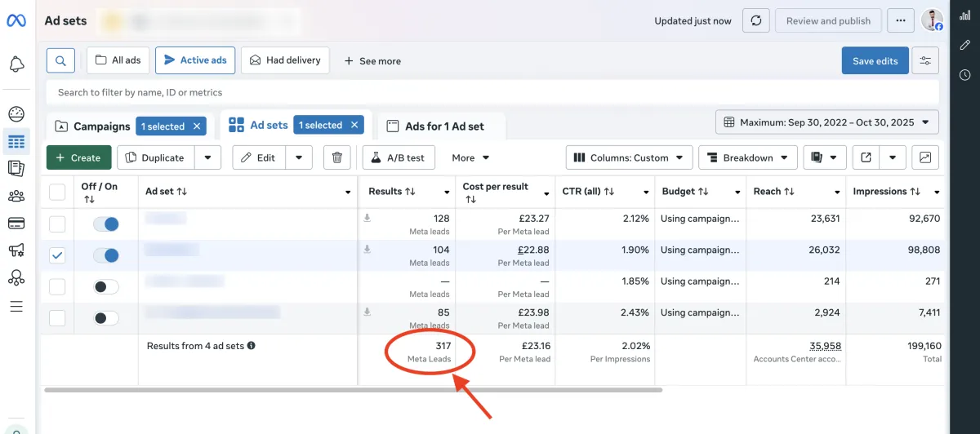
Task: Switch to the Ads for 1 Ad set tab
Action: click(x=443, y=126)
